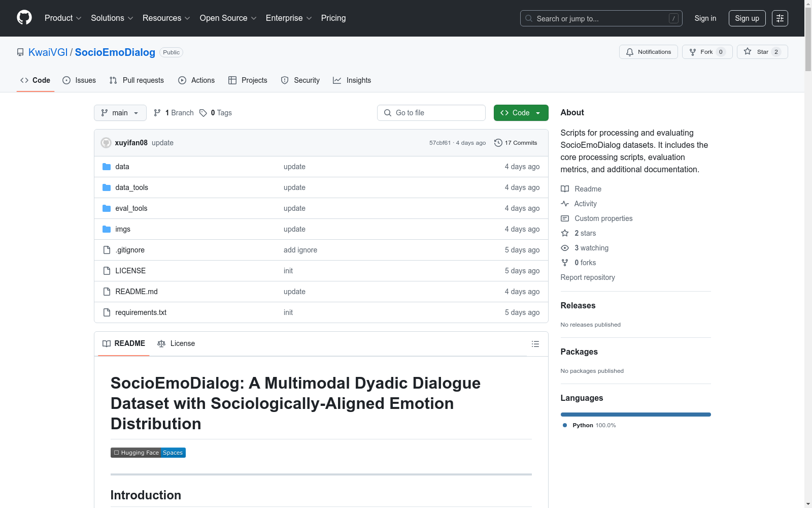
Task: Click the repository icon beside KwaiVGI
Action: [20, 52]
